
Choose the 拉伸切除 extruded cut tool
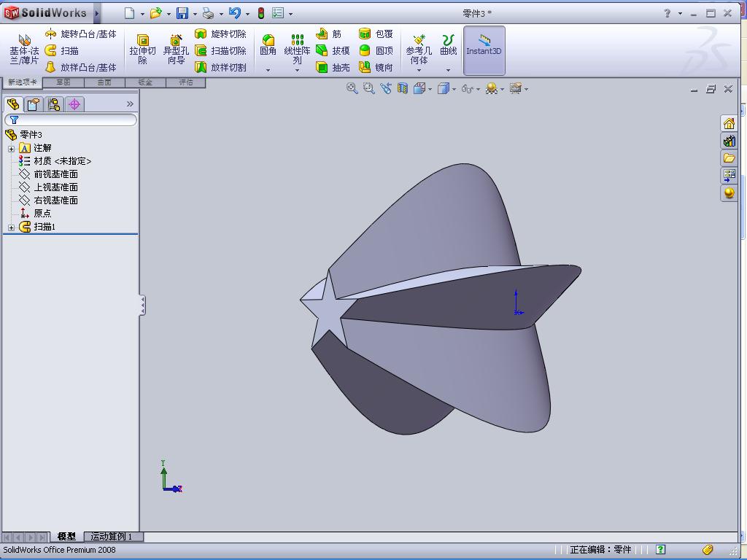(x=142, y=50)
